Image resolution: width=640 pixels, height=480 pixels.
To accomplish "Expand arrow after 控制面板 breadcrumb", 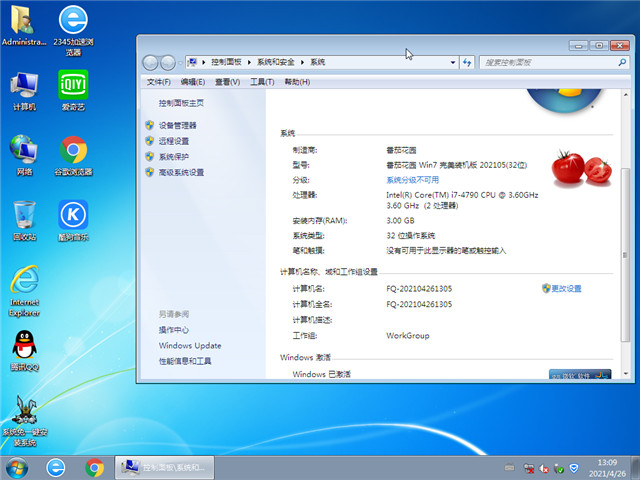I will [249, 62].
